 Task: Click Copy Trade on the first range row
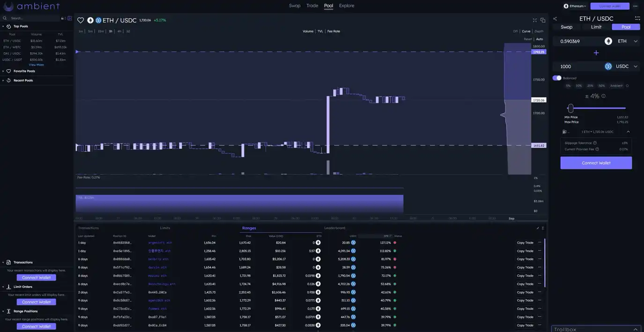[x=525, y=243]
